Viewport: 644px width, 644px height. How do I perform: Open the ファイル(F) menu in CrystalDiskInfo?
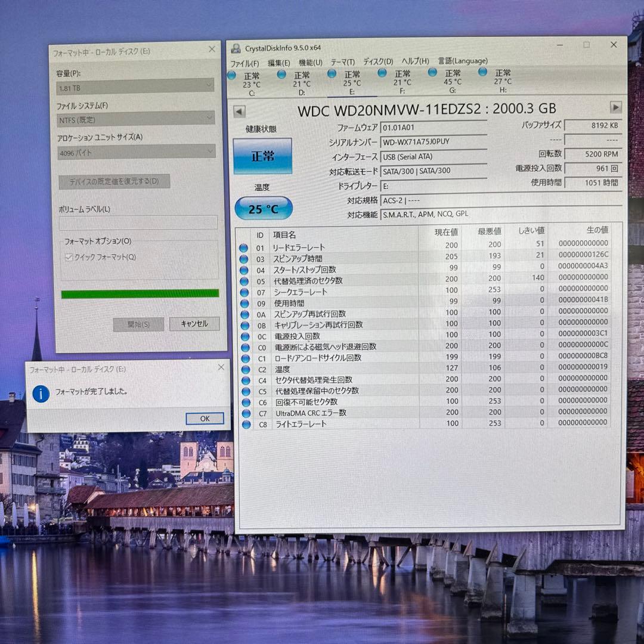244,64
